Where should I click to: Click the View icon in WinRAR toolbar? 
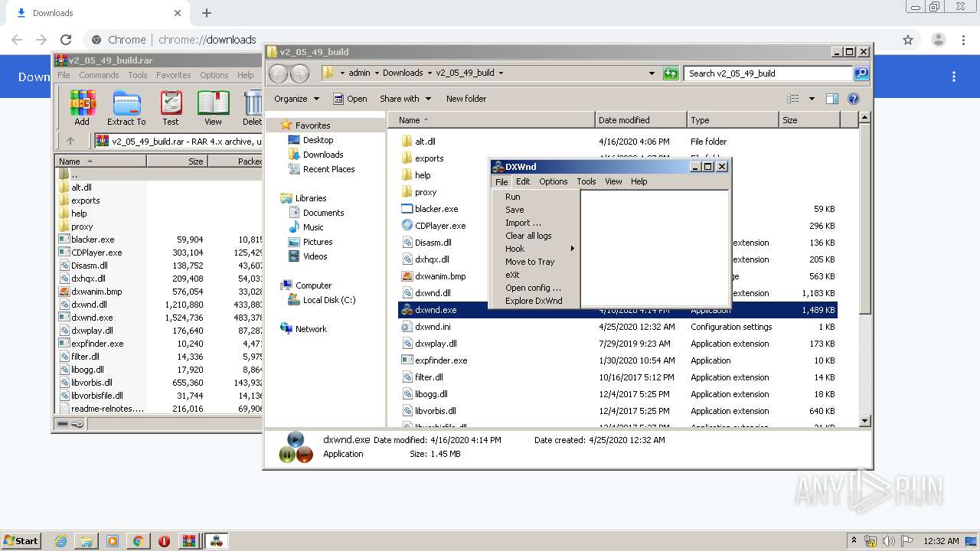click(213, 107)
